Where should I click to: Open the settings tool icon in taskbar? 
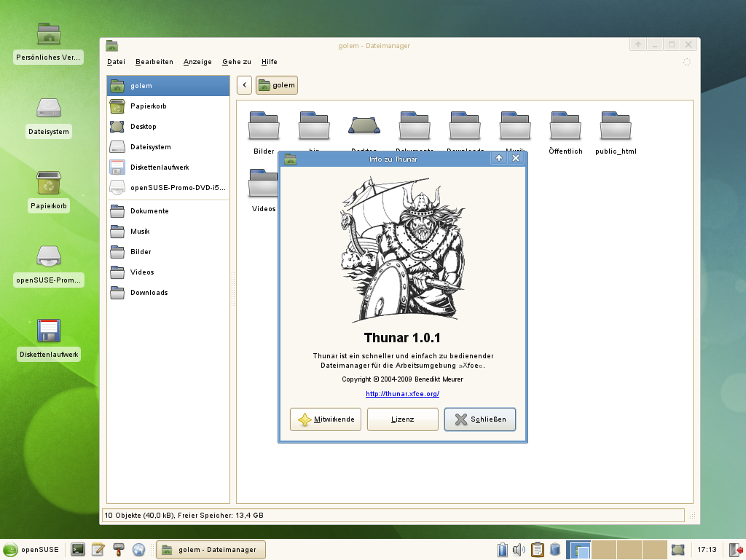(117, 550)
